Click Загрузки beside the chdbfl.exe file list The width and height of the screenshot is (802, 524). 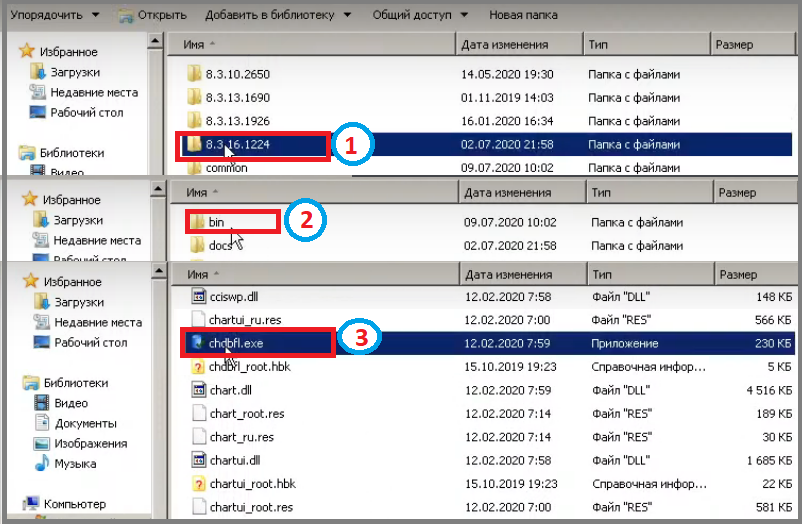click(x=69, y=302)
